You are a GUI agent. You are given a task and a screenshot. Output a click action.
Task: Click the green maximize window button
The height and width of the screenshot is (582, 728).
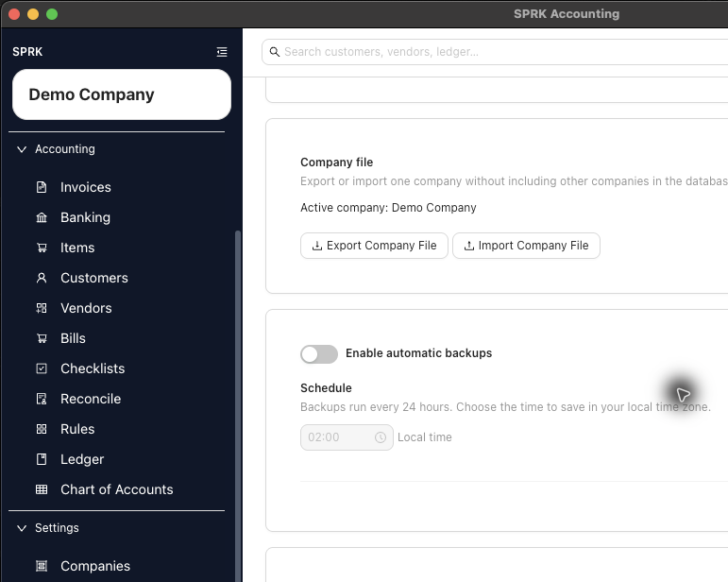click(x=52, y=14)
